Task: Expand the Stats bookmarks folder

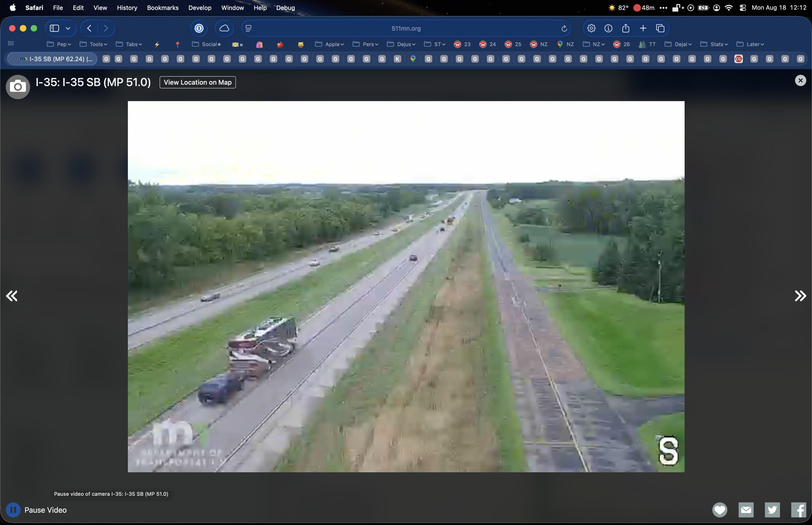Action: (x=714, y=44)
